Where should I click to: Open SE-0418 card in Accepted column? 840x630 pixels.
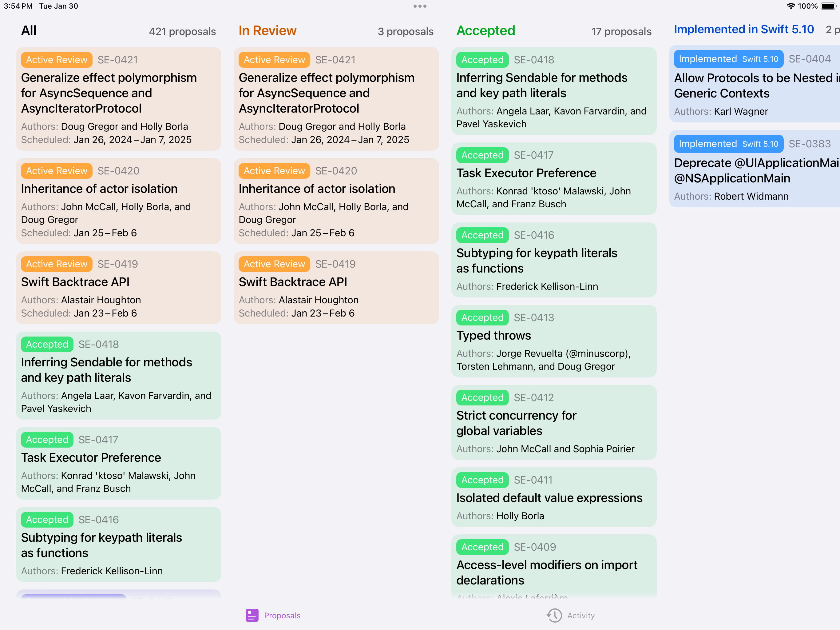coord(554,91)
